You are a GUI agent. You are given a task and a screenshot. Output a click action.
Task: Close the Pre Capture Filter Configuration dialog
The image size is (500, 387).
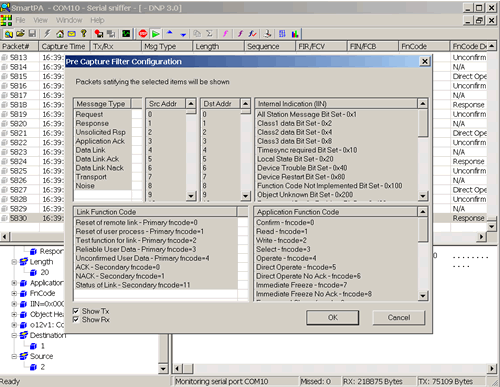[x=425, y=62]
